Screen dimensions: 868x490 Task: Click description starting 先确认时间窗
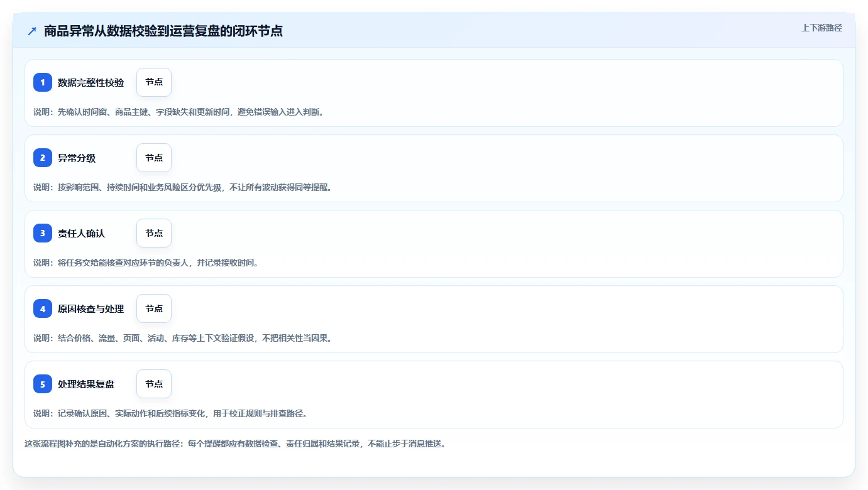tap(179, 112)
